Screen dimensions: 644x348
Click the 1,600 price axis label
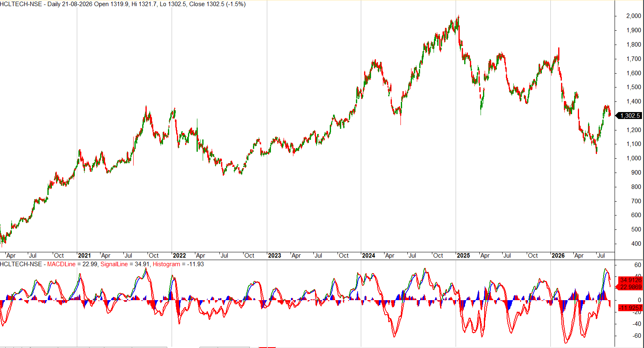(x=634, y=73)
